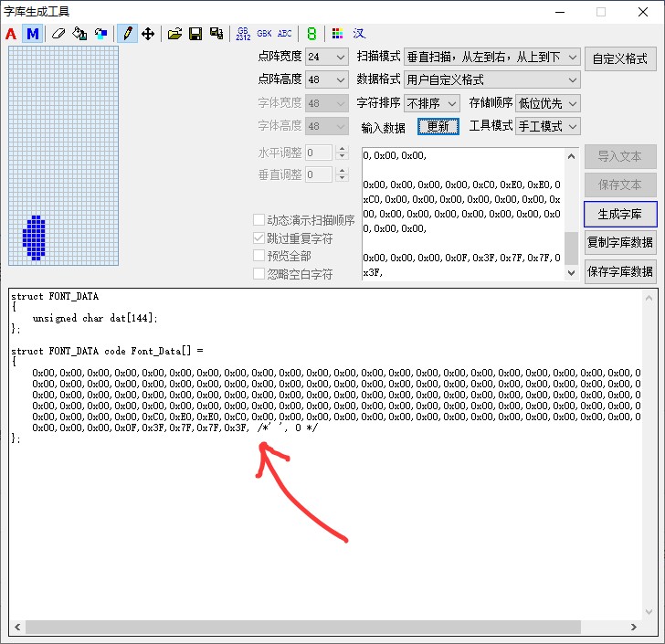Click the output code horizontal scrollbar thumb
665x644 pixels.
click(303, 627)
